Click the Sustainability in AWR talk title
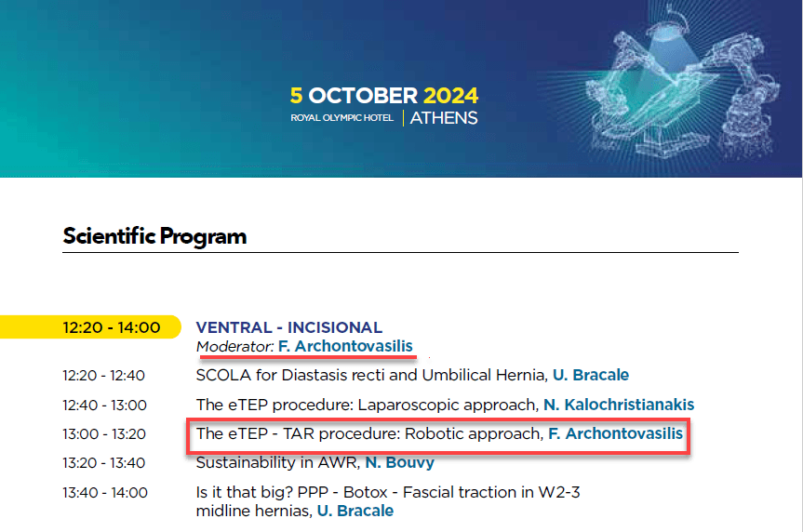The width and height of the screenshot is (803, 532). click(278, 462)
